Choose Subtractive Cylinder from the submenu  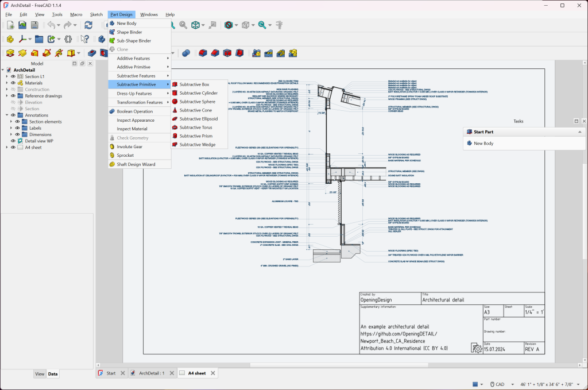pos(198,93)
